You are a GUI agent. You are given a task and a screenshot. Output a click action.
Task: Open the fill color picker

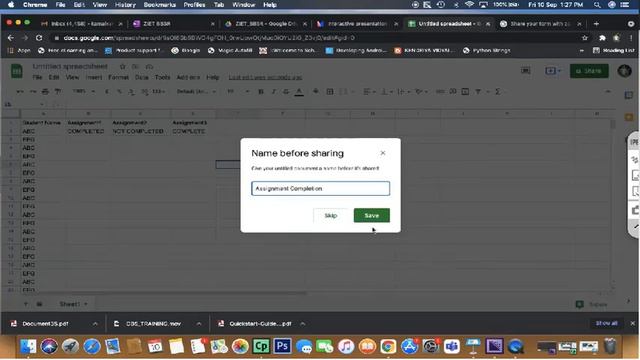(316, 91)
